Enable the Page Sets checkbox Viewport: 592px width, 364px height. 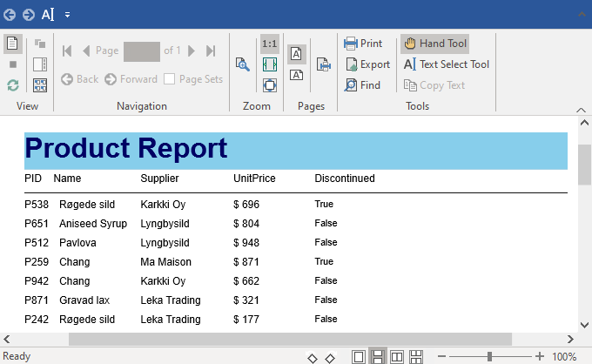(170, 79)
